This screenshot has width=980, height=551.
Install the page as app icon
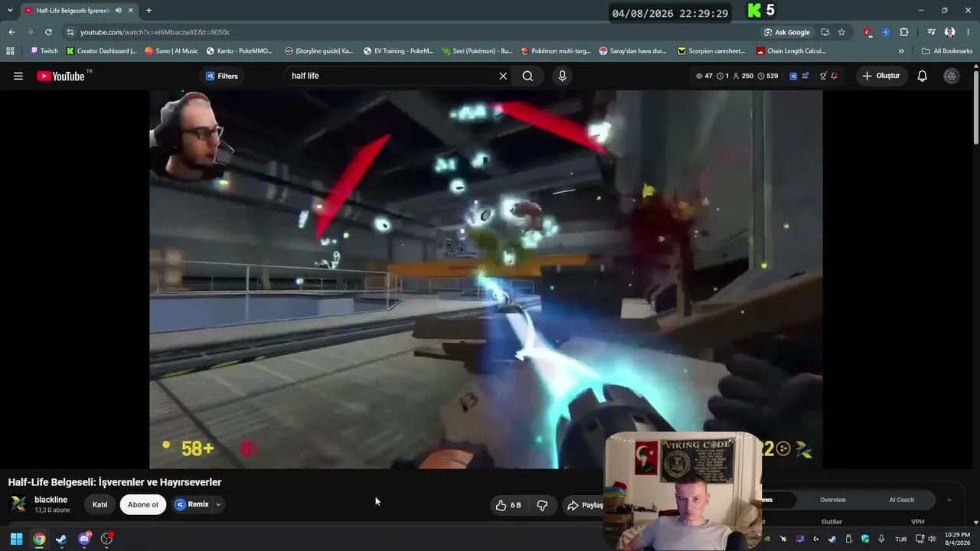(825, 32)
